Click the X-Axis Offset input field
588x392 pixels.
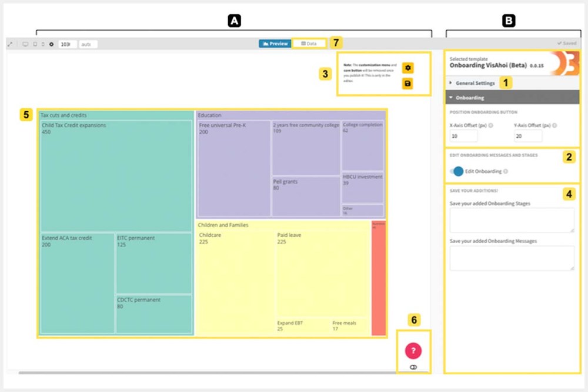point(463,137)
